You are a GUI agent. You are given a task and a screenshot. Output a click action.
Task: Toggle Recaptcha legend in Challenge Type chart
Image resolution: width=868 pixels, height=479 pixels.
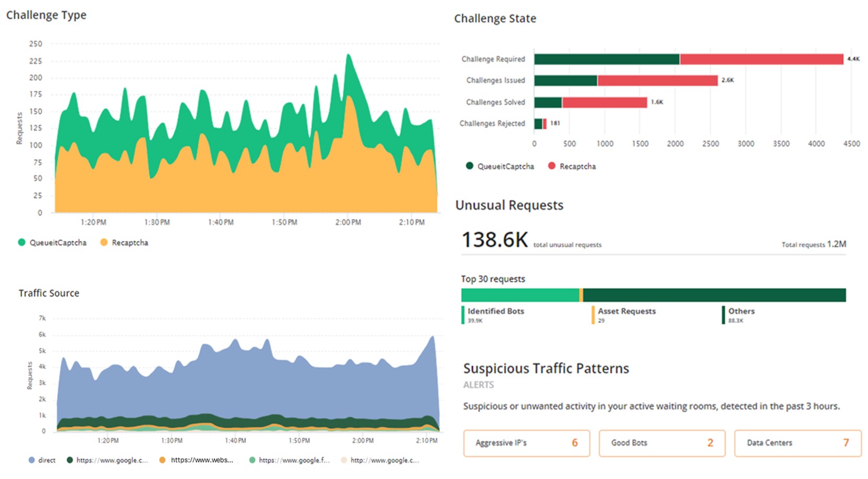[124, 242]
